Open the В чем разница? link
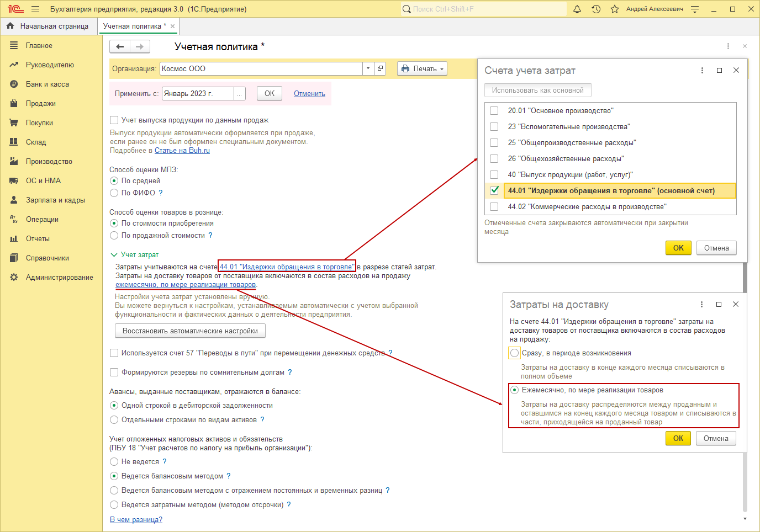The width and height of the screenshot is (760, 532). pyautogui.click(x=136, y=519)
